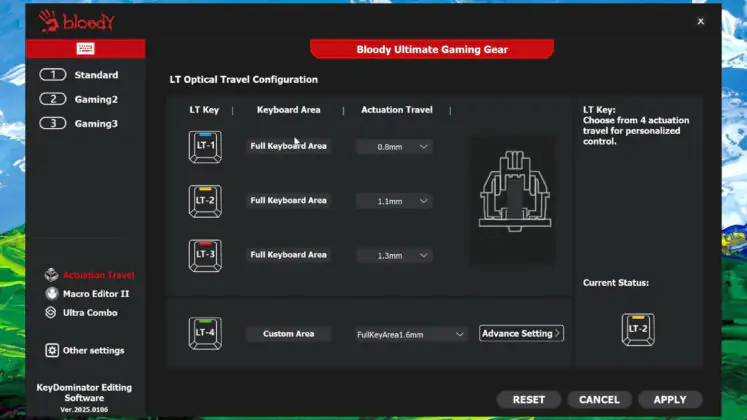Screen dimensions: 747x420
Task: Click the APPLY button
Action: point(670,400)
